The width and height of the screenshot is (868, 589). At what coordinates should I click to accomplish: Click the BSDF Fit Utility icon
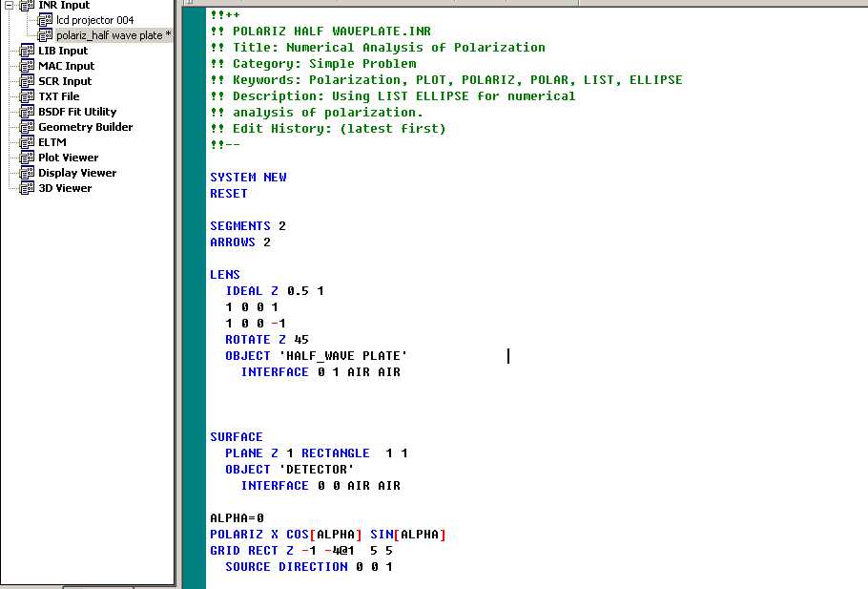[x=27, y=112]
